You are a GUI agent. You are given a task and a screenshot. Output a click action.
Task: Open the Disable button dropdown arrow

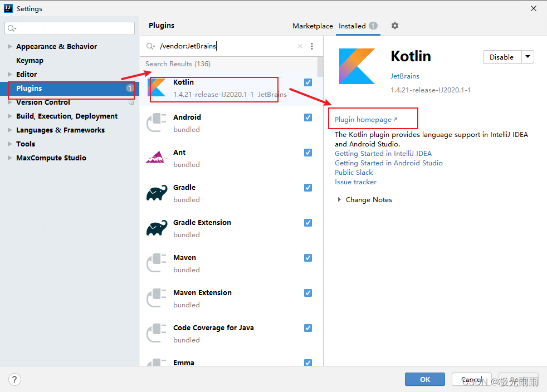(527, 56)
